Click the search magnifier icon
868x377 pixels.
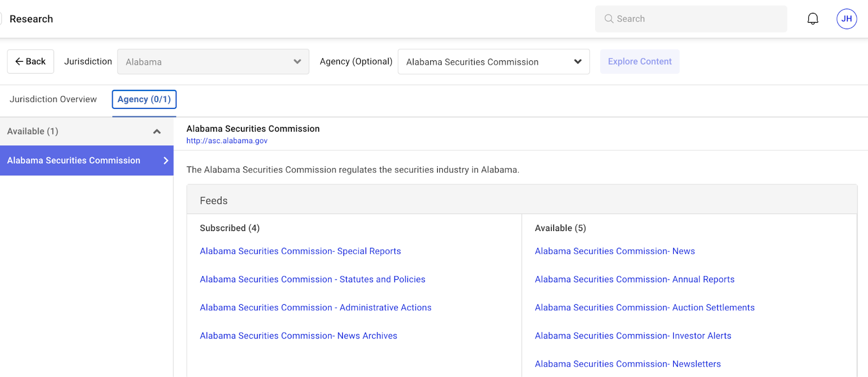click(609, 19)
